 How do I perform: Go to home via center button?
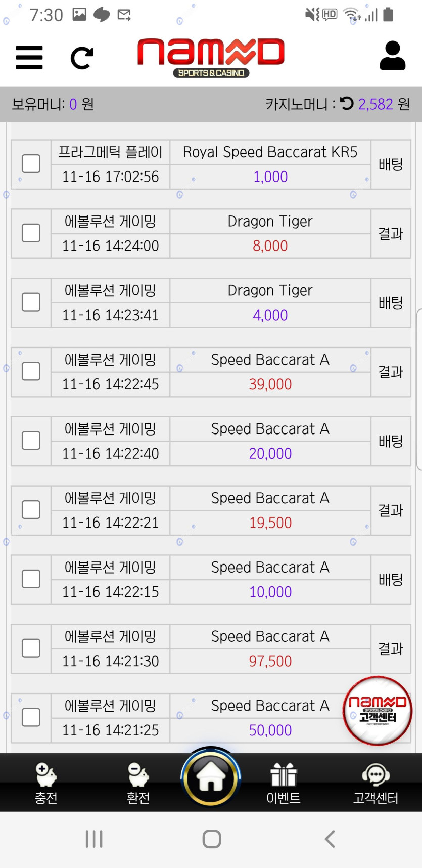click(x=211, y=777)
